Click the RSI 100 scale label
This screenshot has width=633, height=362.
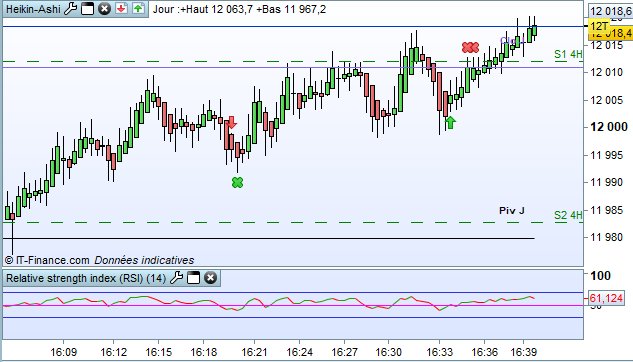click(600, 276)
